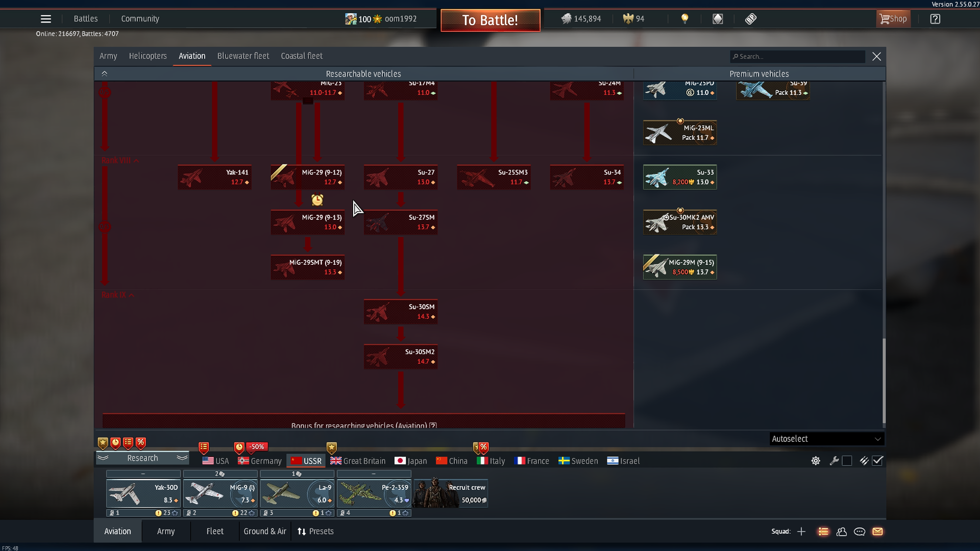Screen dimensions: 980x551
Task: Select the Germany nation tab
Action: click(x=260, y=461)
